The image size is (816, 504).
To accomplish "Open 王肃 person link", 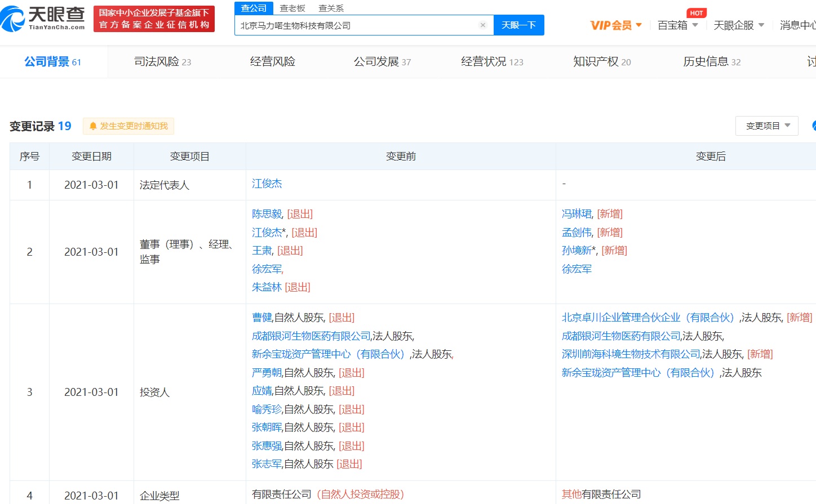I will click(262, 251).
